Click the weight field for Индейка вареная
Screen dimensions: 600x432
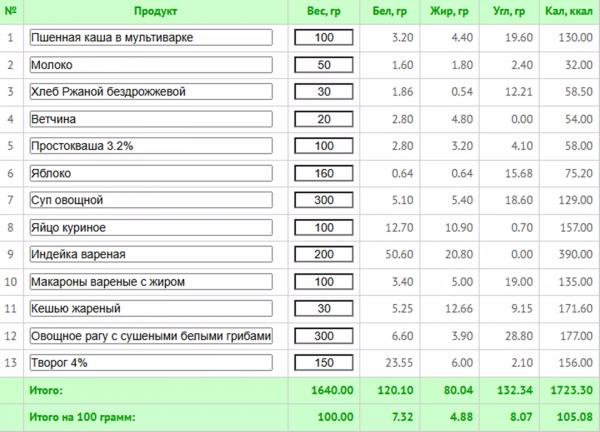point(324,254)
